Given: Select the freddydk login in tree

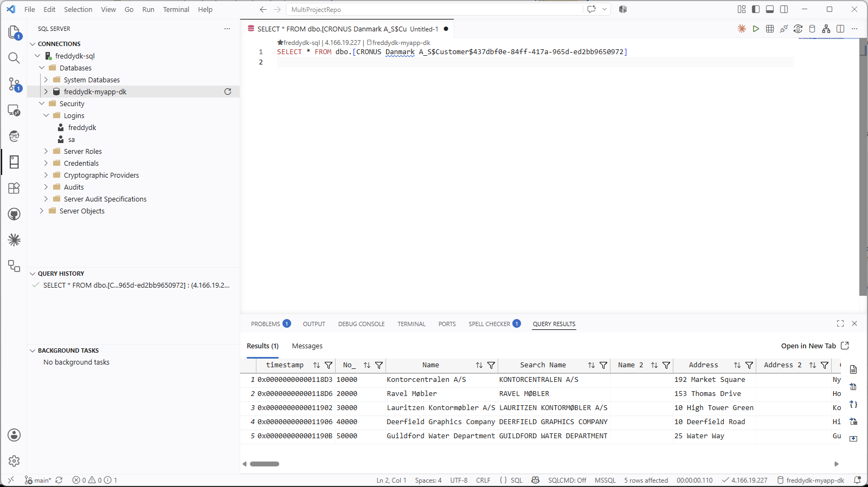Looking at the screenshot, I should pos(82,127).
